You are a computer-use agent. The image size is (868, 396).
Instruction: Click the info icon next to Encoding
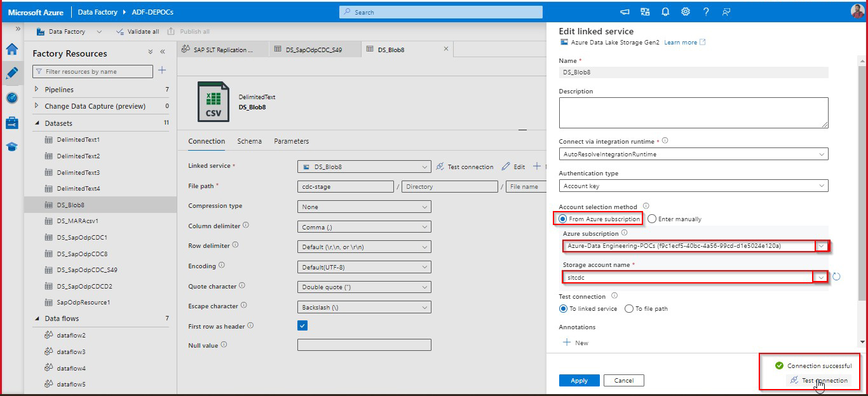pyautogui.click(x=222, y=266)
